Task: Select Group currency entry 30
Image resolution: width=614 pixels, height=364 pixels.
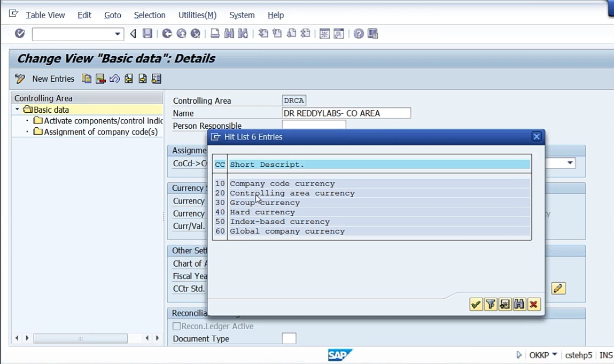Action: tap(372, 203)
